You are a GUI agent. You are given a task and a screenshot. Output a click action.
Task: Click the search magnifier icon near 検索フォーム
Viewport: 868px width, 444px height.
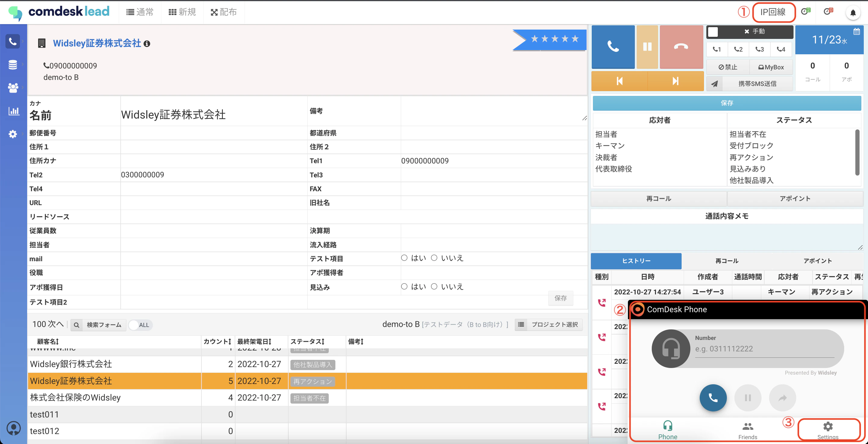point(77,325)
